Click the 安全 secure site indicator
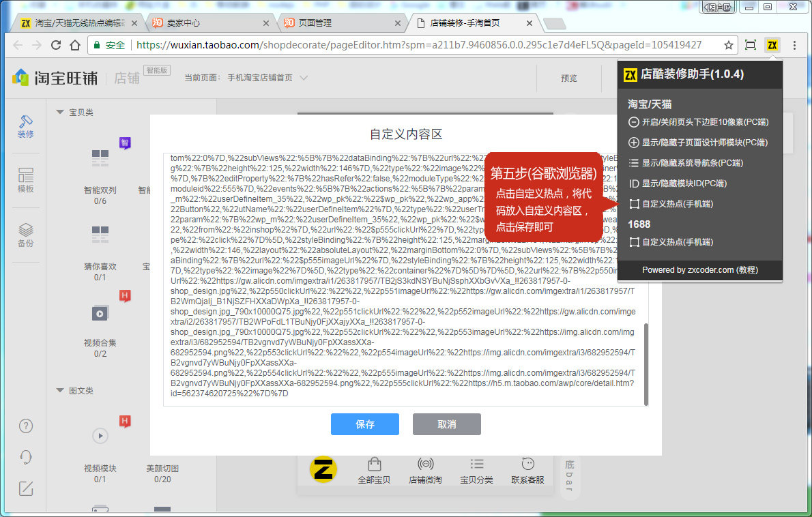This screenshot has width=812, height=517. [x=110, y=45]
